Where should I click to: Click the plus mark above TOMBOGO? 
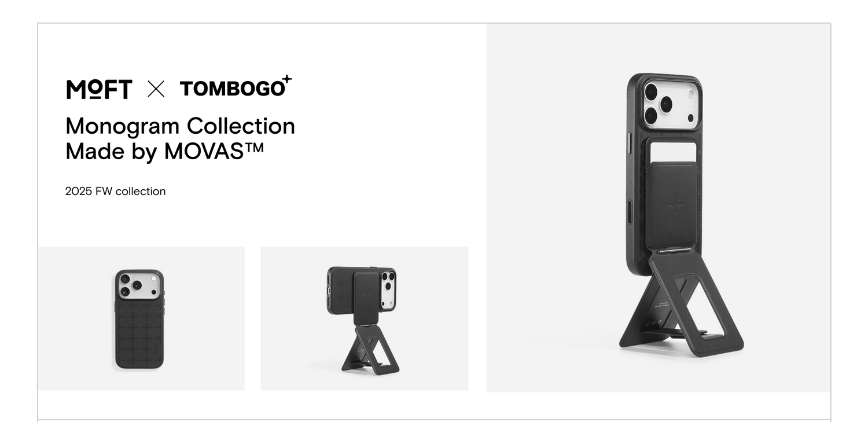click(287, 79)
